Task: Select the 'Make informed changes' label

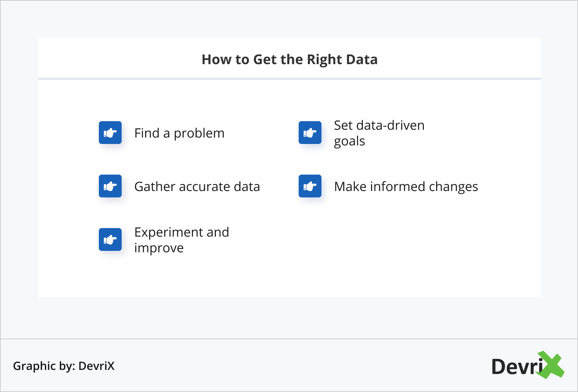Action: pyautogui.click(x=406, y=187)
